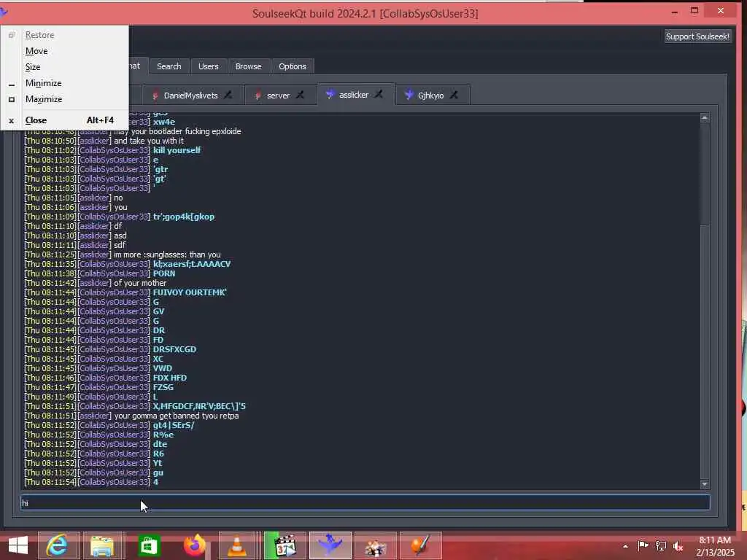Click the bird status icon on asslicker tab
Image resolution: width=747 pixels, height=560 pixels.
(x=330, y=94)
